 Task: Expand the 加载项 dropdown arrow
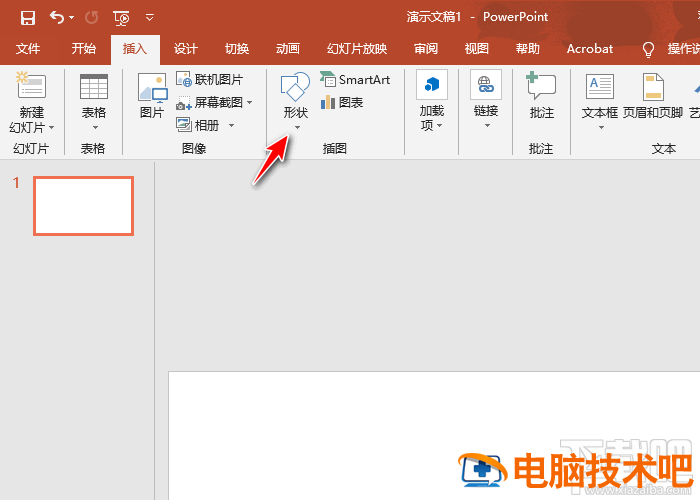pos(440,126)
